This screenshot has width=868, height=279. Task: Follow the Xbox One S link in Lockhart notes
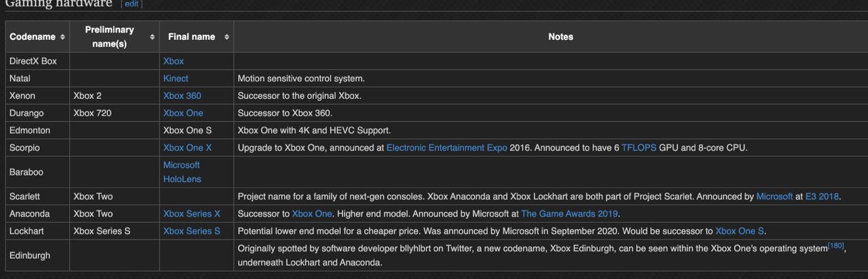740,231
